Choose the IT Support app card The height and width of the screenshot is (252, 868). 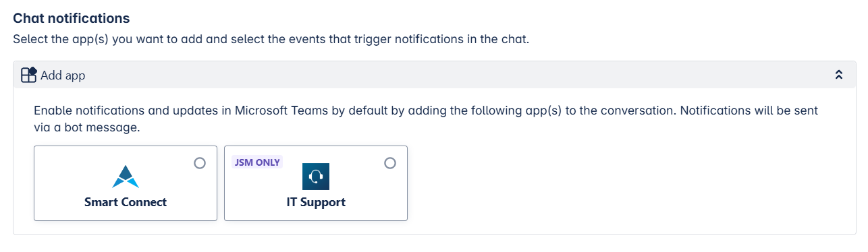[x=316, y=183]
